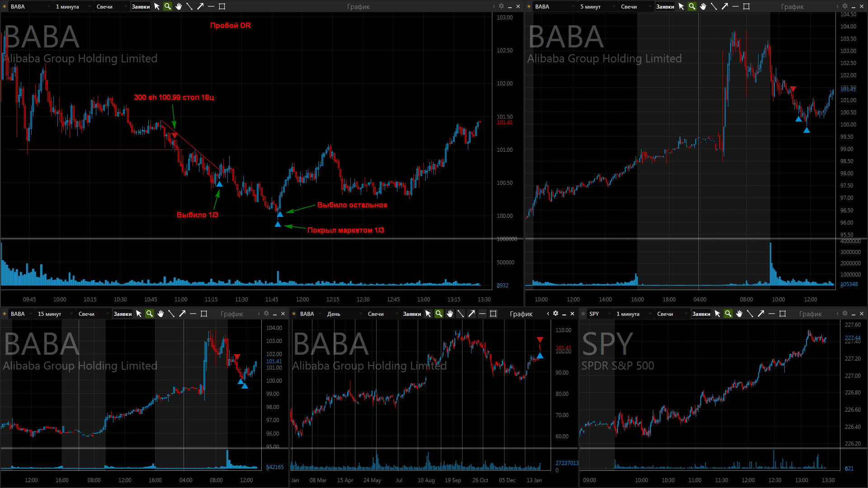This screenshot has height=488, width=868.
Task: Click the 101.41 current price label in 1-minute chart
Action: point(505,122)
